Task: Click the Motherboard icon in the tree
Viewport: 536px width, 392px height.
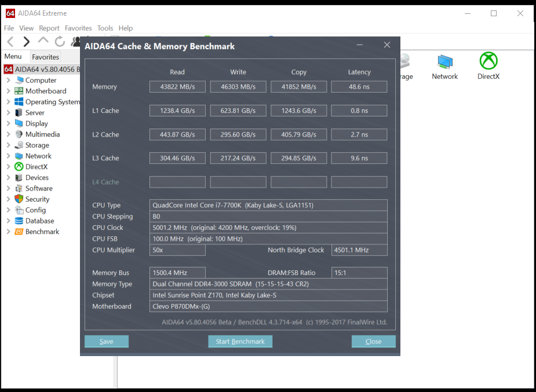Action: 19,91
